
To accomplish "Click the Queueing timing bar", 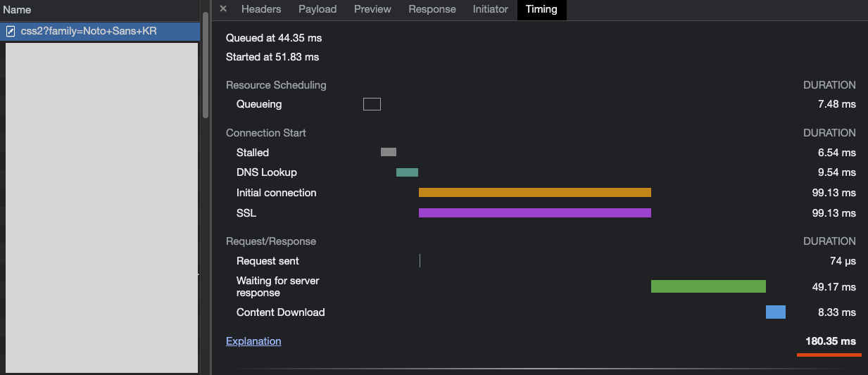I will click(372, 104).
